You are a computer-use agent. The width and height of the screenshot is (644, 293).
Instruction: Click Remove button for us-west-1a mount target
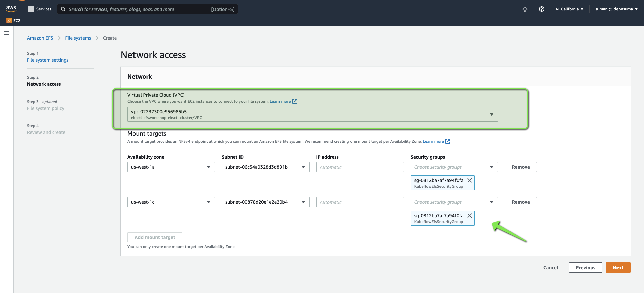tap(521, 167)
